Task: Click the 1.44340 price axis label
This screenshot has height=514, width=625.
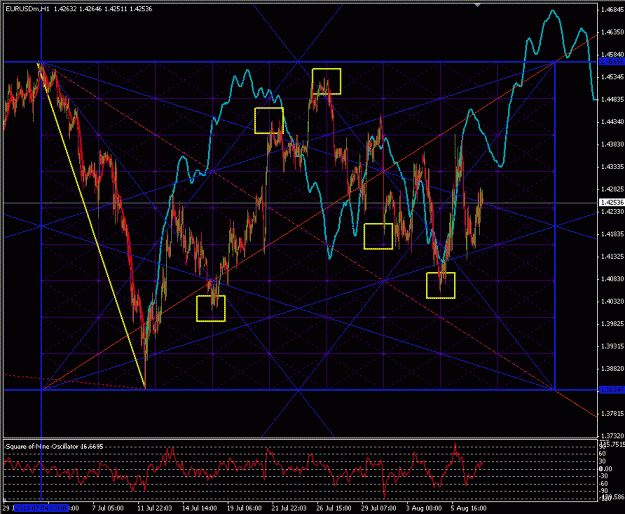Action: pyautogui.click(x=613, y=122)
